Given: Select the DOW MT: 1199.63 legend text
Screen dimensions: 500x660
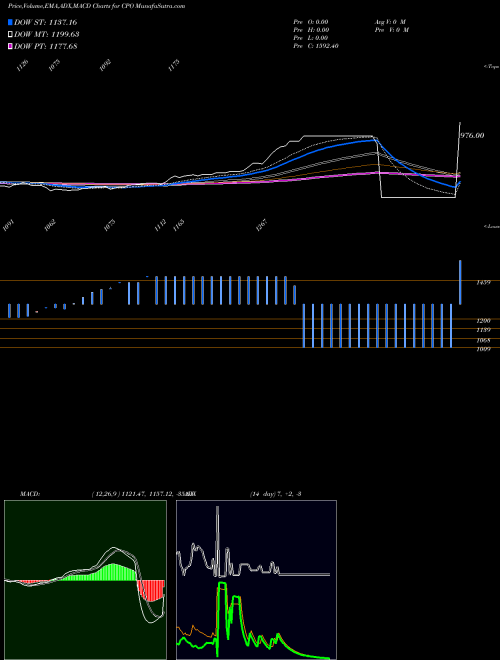Looking at the screenshot, I should click(x=47, y=35).
